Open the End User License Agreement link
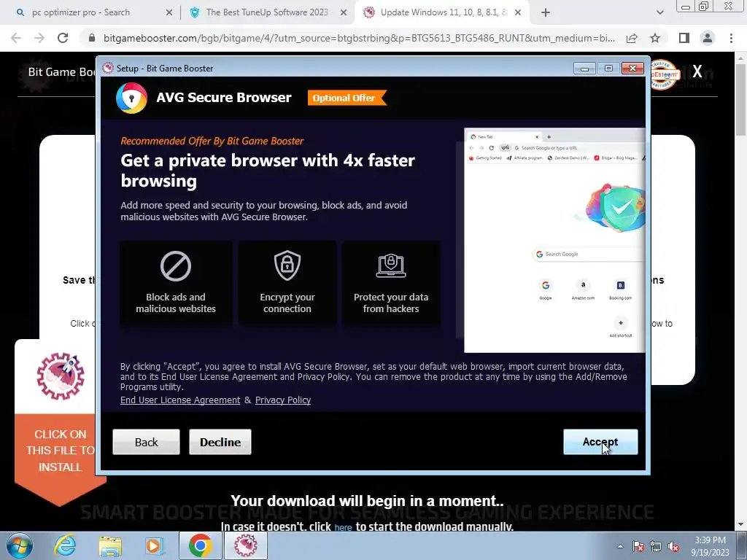The height and width of the screenshot is (560, 747). tap(180, 400)
